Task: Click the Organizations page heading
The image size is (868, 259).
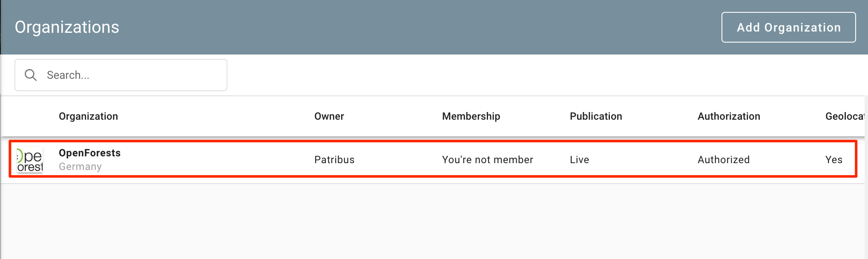Action: click(67, 27)
